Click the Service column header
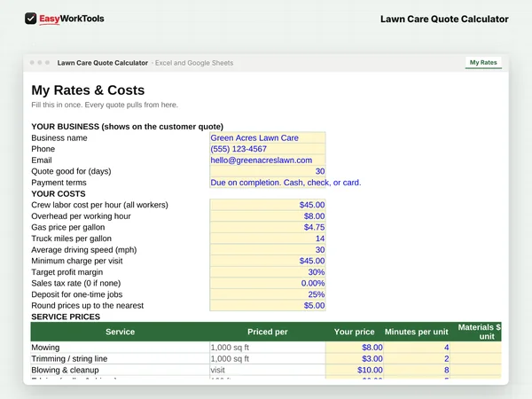 click(x=120, y=332)
